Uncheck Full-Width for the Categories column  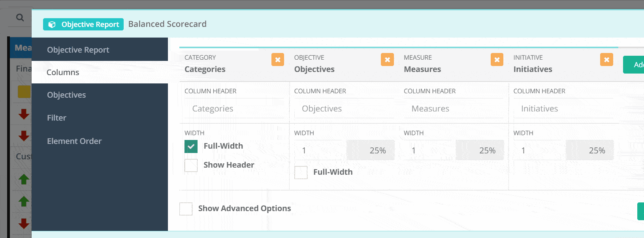pos(191,146)
